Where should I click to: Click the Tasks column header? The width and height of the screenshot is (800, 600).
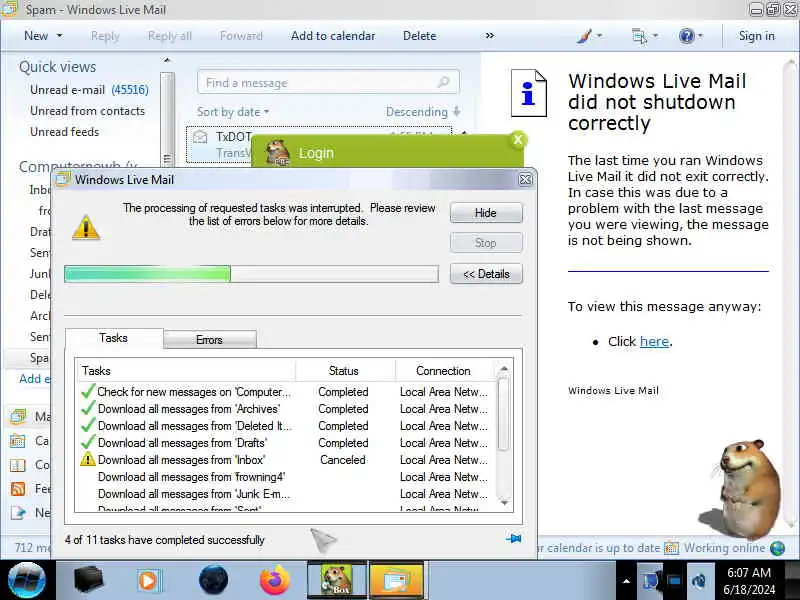click(x=186, y=371)
